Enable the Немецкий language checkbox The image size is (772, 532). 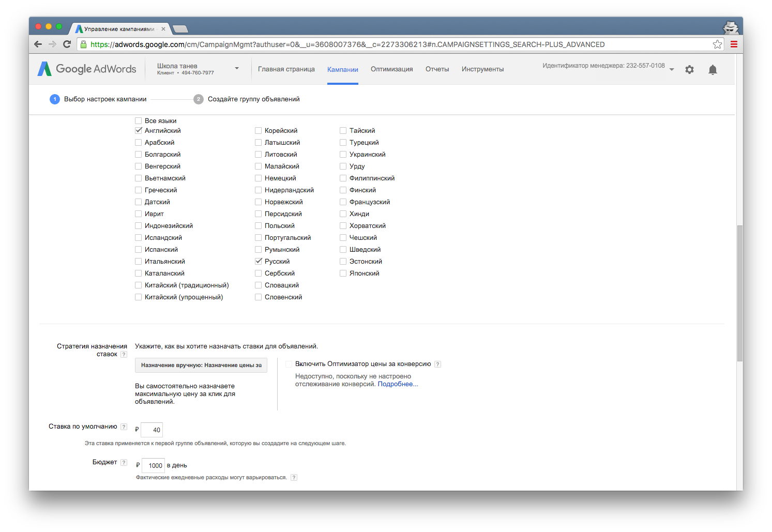(x=259, y=178)
